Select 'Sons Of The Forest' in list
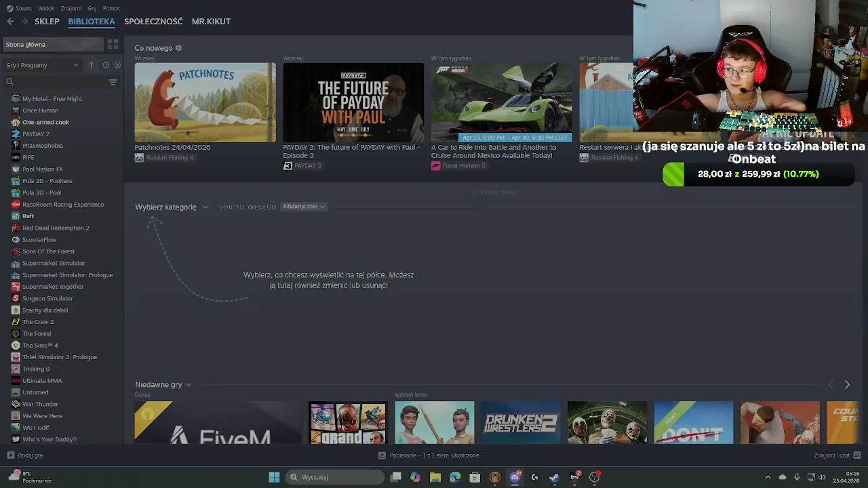 [48, 251]
